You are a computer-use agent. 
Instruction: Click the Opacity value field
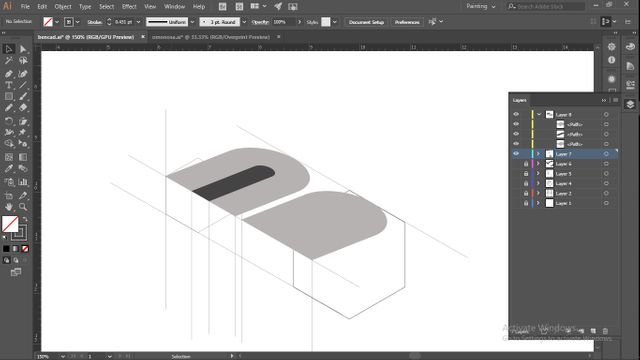click(284, 22)
